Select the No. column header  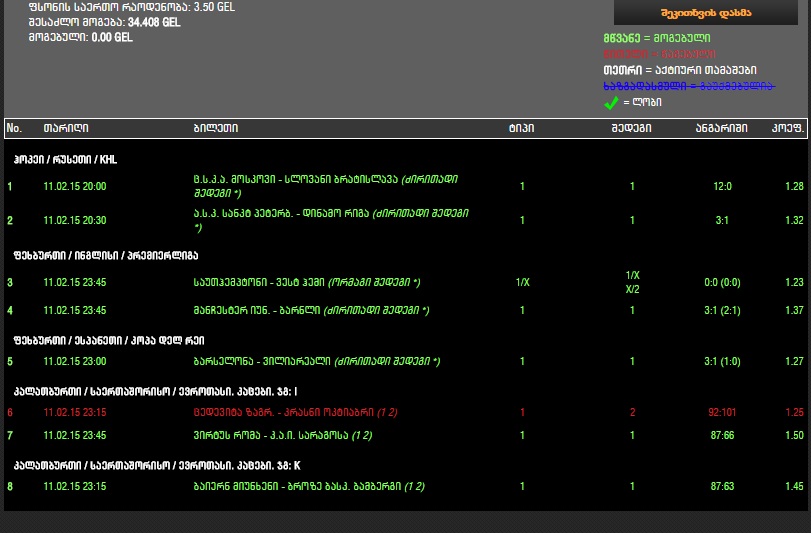(14, 129)
